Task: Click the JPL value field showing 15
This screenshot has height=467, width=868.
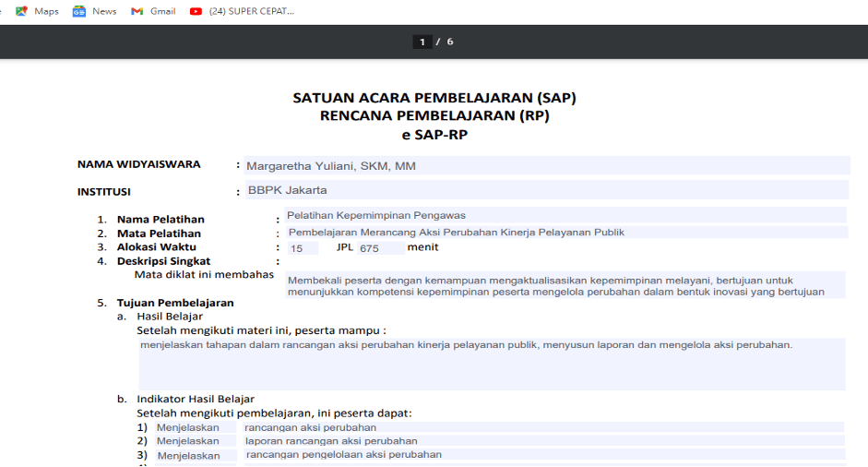Action: pos(302,248)
